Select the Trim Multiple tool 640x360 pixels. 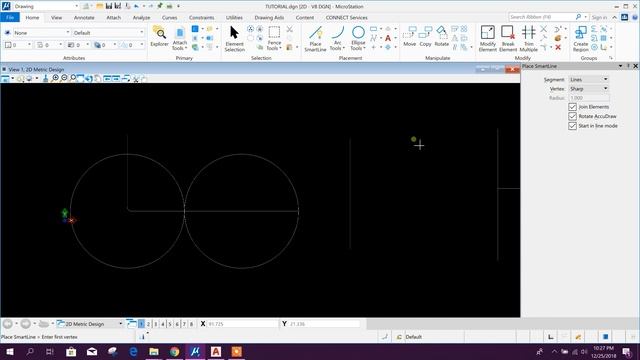tap(529, 39)
